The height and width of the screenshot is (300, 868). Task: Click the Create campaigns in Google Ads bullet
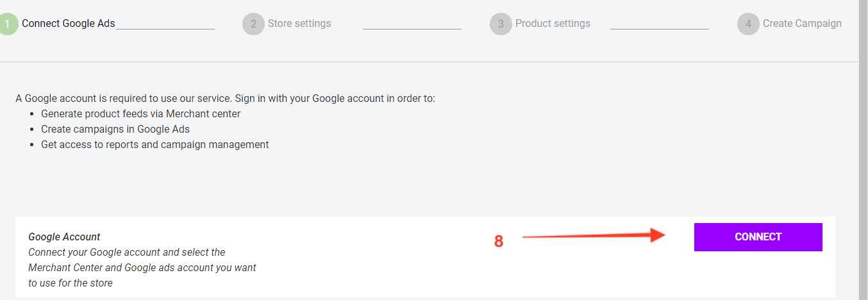coord(115,129)
